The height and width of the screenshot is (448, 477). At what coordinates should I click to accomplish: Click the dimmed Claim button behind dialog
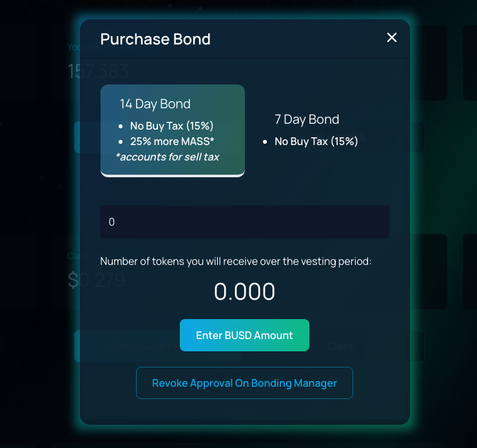tap(340, 346)
